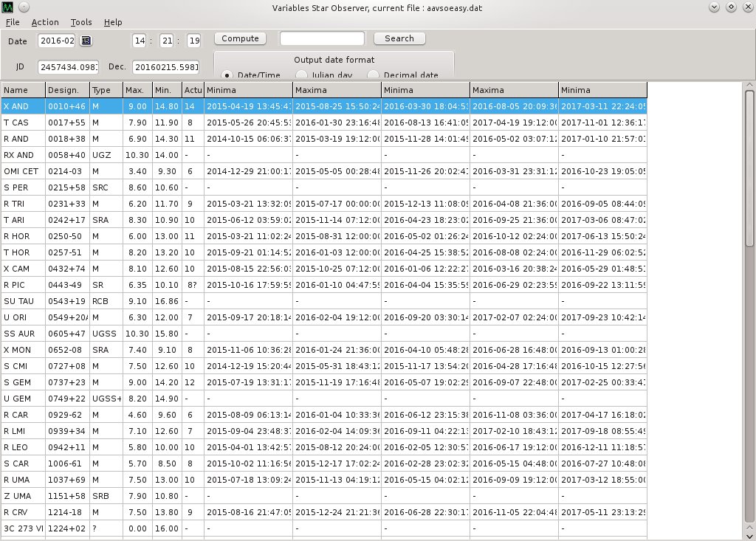Select the U GEM row
Viewport: 756px width, 541px height.
click(x=324, y=399)
